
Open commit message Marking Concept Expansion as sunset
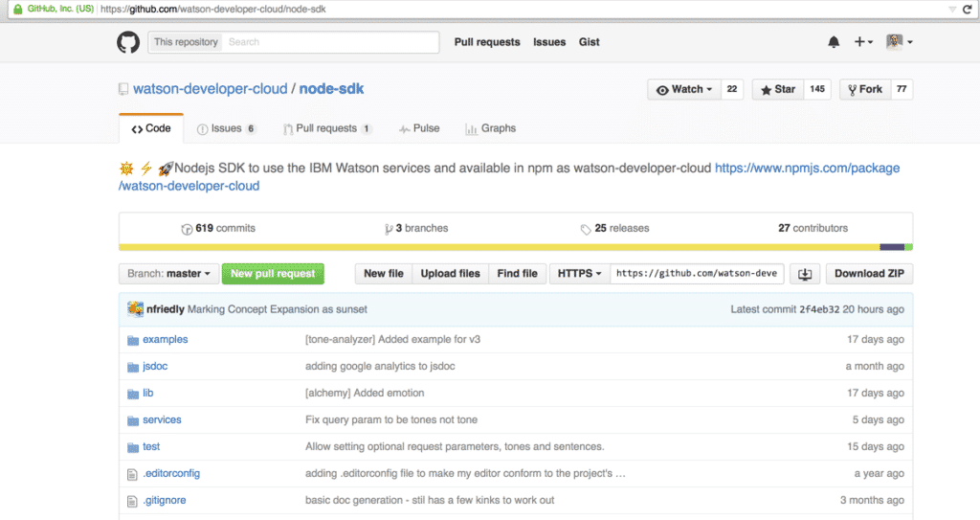click(278, 309)
